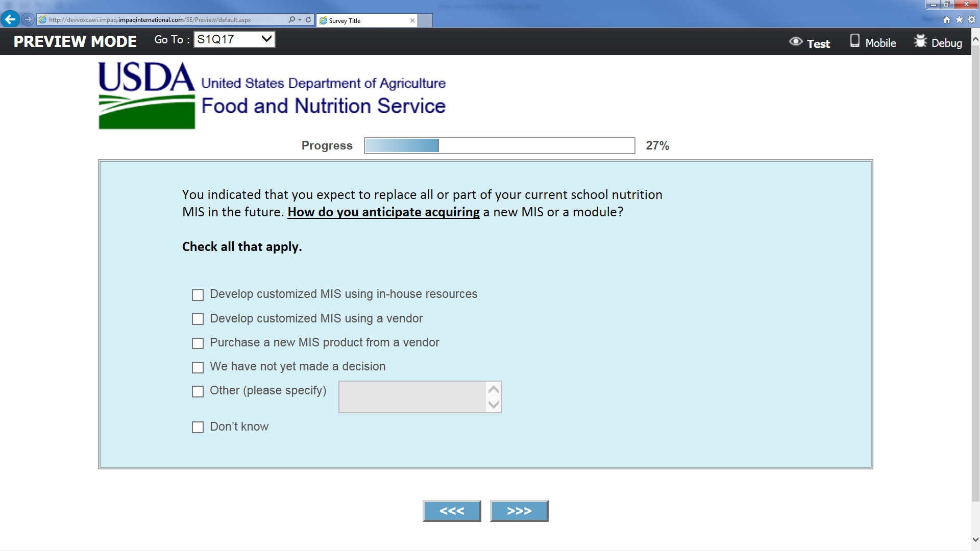This screenshot has height=551, width=980.
Task: Click the Mobile device icon
Action: 855,41
